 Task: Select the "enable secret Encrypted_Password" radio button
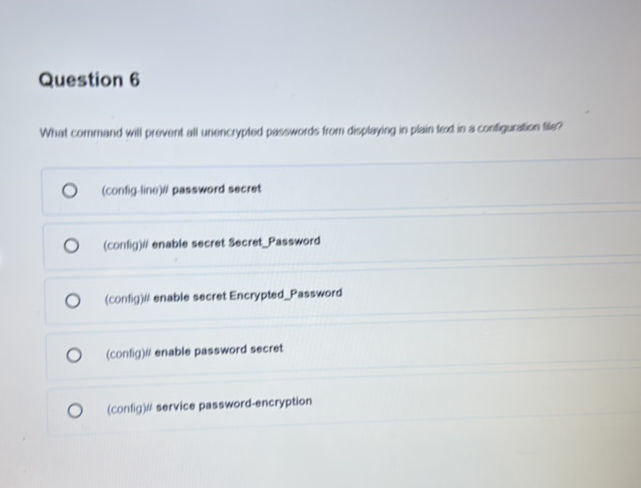[72, 298]
